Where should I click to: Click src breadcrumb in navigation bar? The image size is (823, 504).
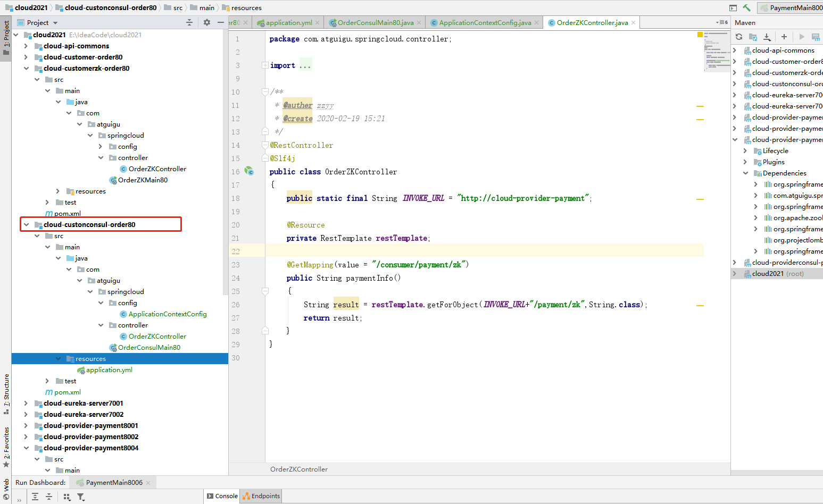point(173,7)
